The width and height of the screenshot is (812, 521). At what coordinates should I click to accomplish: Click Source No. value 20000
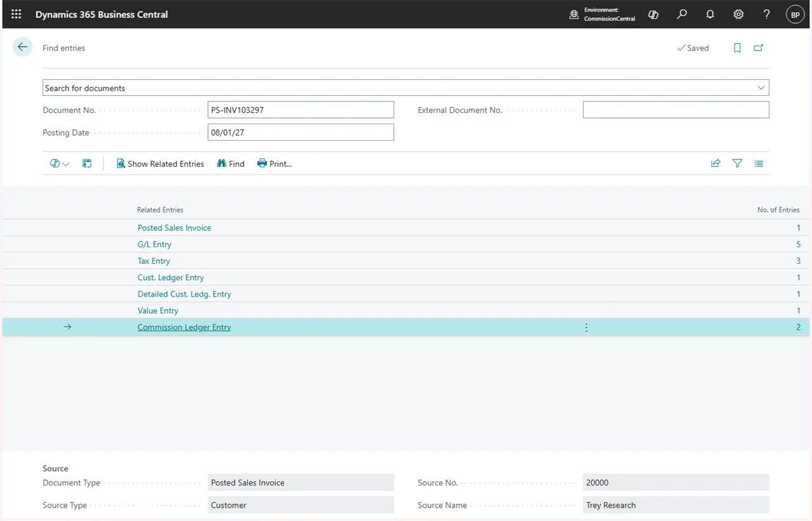coord(676,482)
